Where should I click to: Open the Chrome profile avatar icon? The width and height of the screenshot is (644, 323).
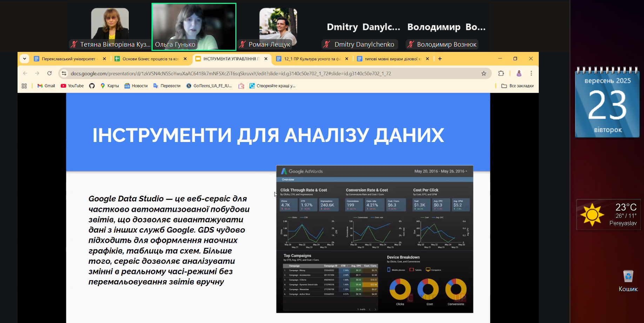tap(519, 73)
